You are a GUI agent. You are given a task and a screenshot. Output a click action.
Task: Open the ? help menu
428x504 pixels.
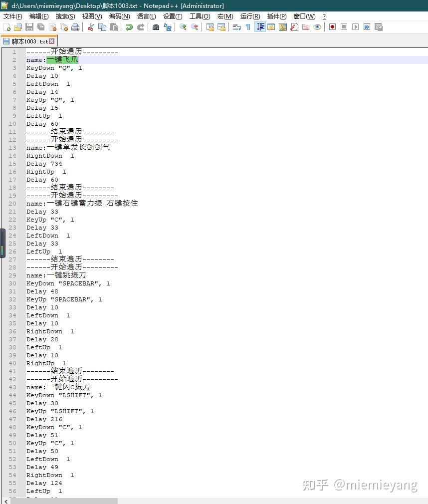pyautogui.click(x=324, y=16)
